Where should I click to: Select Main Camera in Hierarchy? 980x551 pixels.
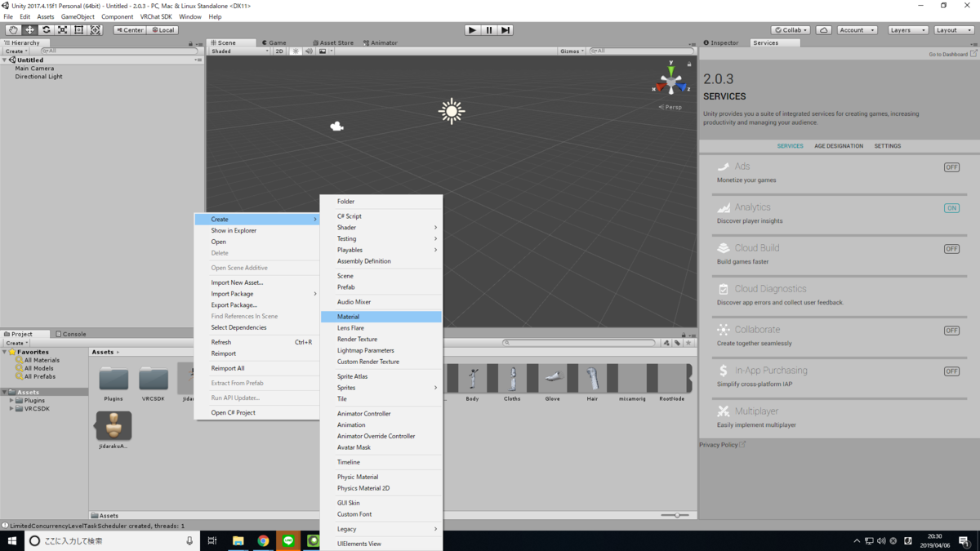[x=34, y=69]
